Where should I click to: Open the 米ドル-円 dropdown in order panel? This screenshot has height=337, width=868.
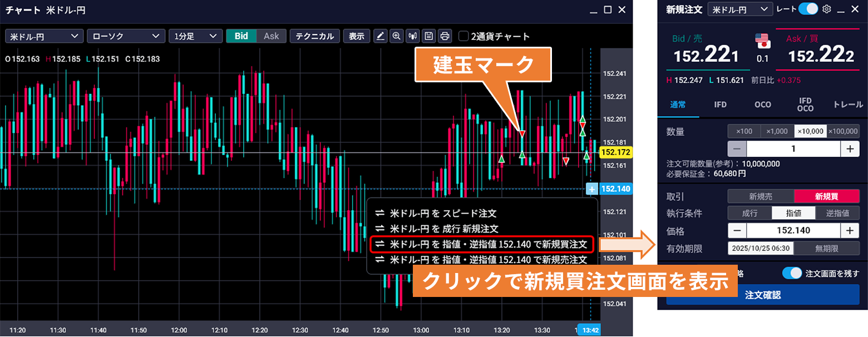(x=740, y=9)
